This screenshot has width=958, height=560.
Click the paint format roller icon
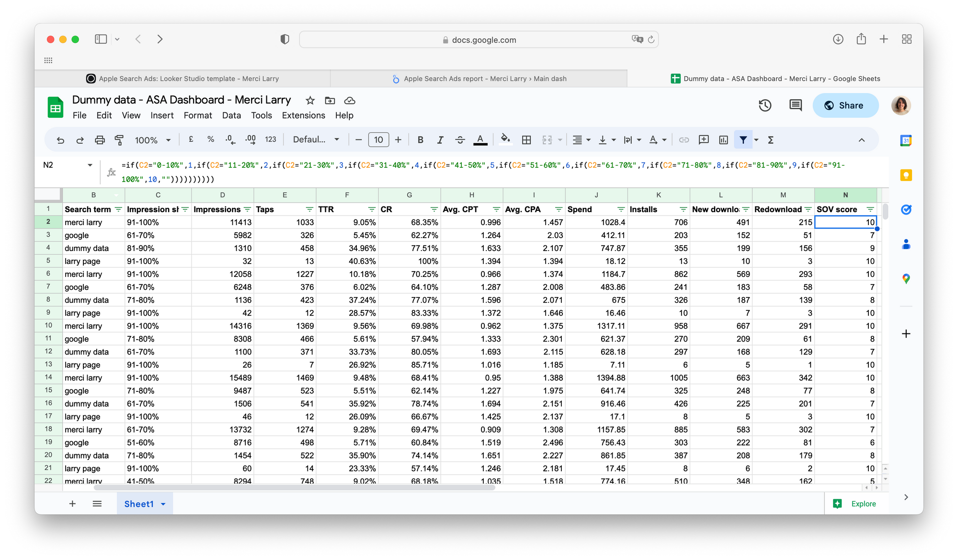pyautogui.click(x=119, y=140)
